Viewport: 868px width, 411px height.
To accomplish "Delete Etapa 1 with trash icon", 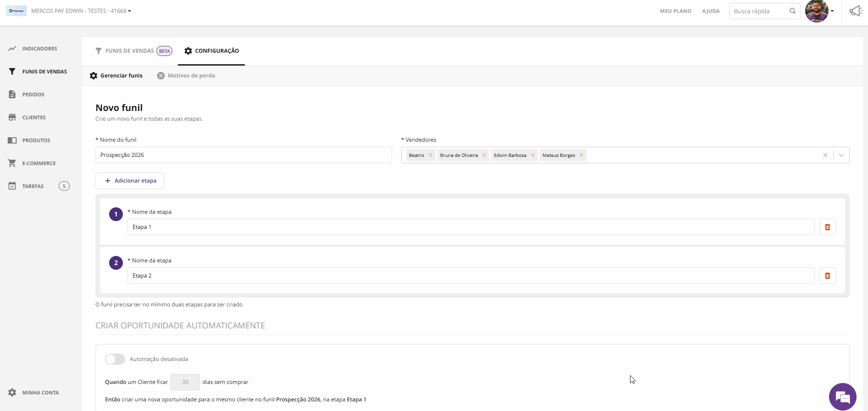I will click(x=827, y=227).
